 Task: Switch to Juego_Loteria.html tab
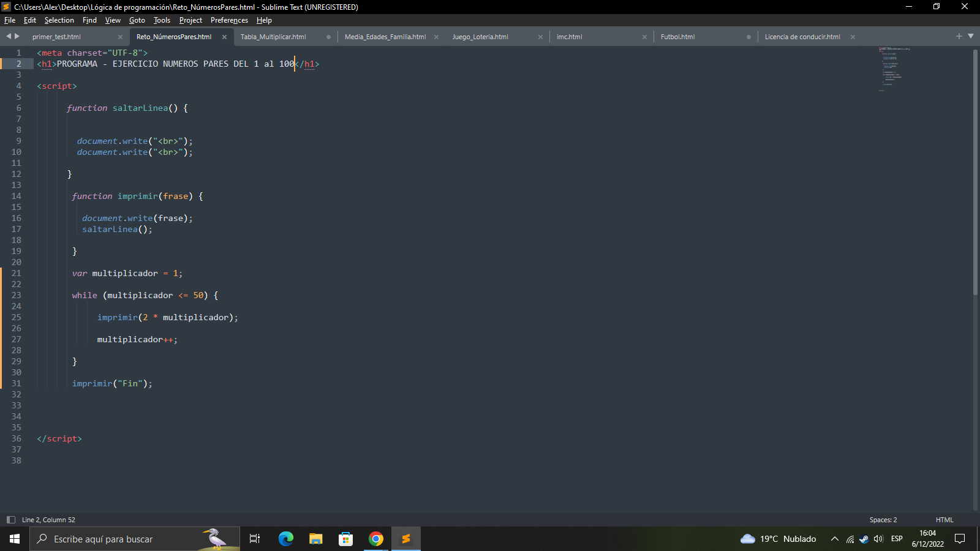tap(480, 37)
